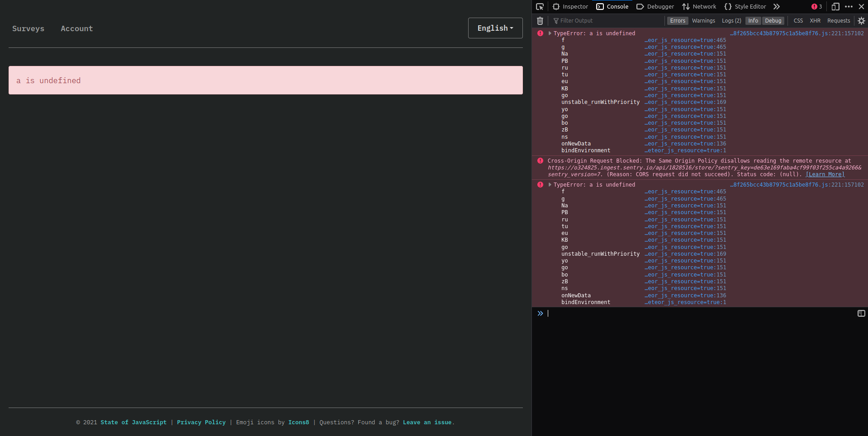Open the Account page

77,28
